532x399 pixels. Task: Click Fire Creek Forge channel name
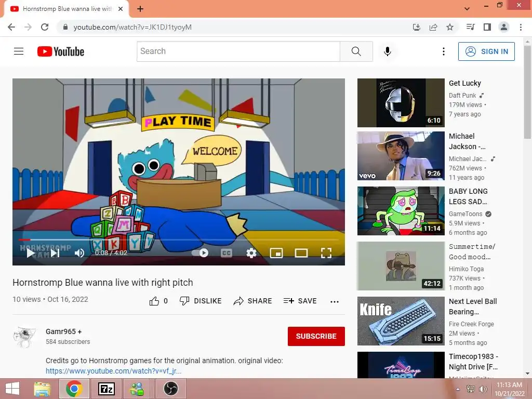click(471, 324)
